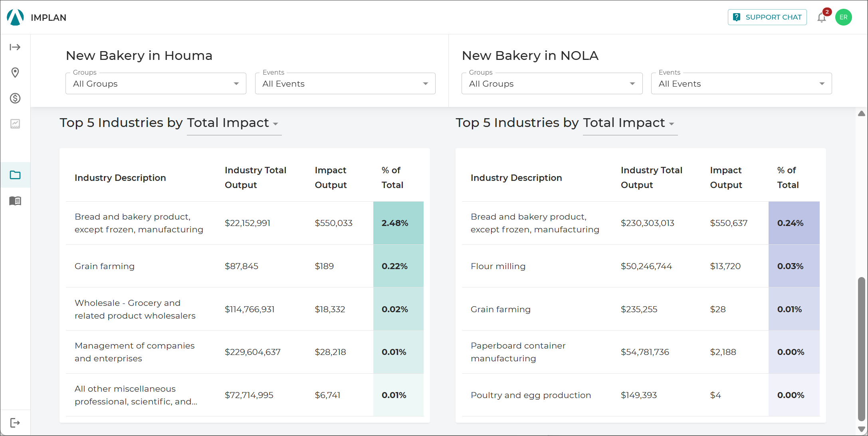Click the scrollbar up arrow

(862, 113)
